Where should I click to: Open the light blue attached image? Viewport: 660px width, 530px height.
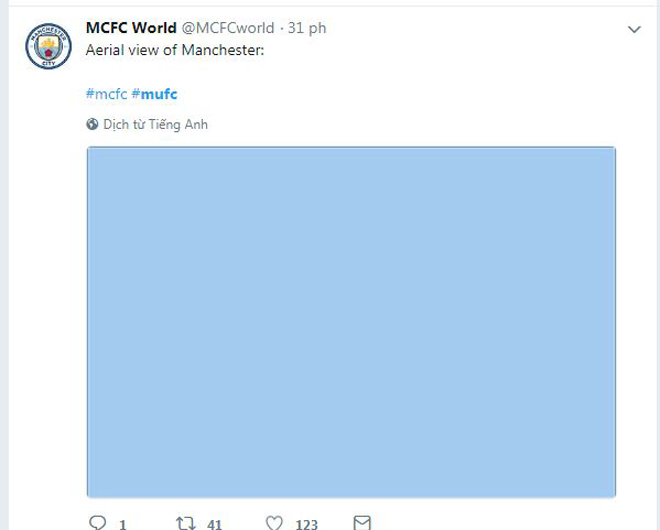(x=351, y=321)
